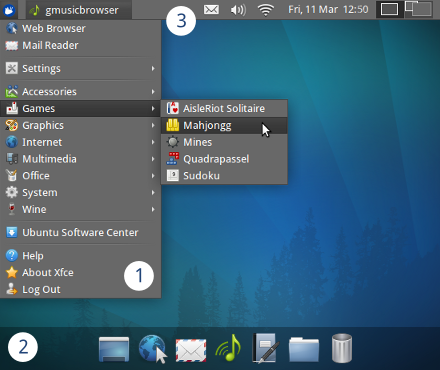440x370 pixels.
Task: Launch Mines game
Action: click(224, 142)
